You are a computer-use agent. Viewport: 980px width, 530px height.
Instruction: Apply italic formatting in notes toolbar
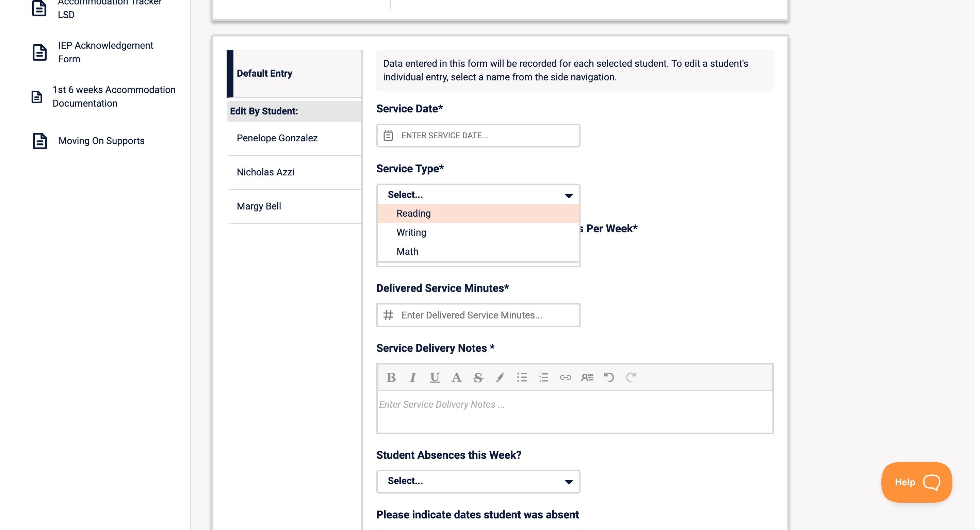pos(413,377)
